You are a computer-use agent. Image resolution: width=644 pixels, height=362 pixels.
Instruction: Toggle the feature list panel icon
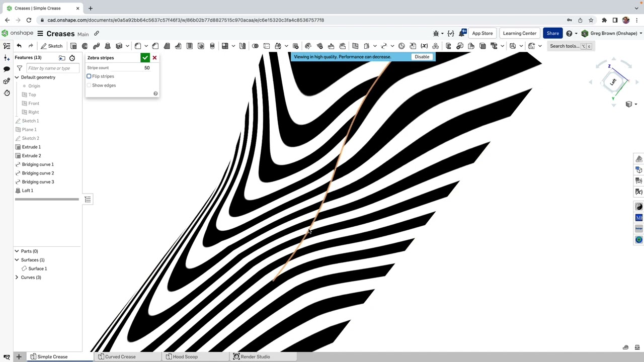(x=7, y=46)
